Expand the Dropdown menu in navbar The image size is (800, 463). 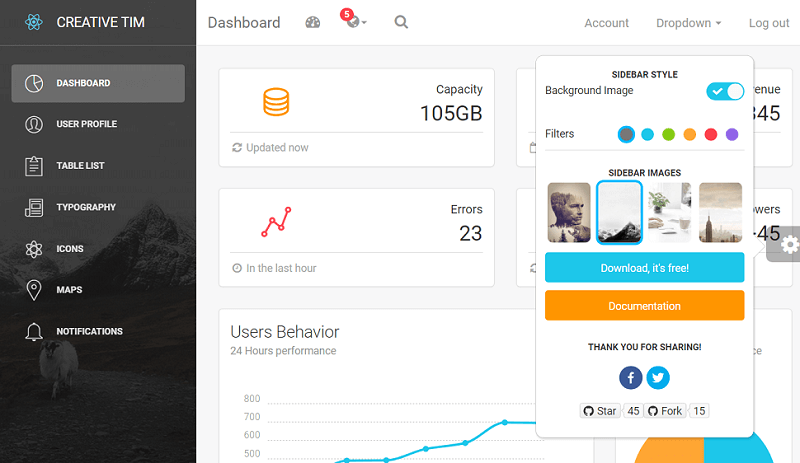click(688, 23)
